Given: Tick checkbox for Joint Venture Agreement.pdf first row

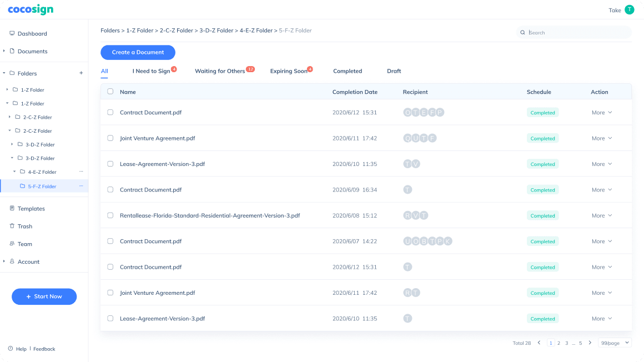Looking at the screenshot, I should (110, 138).
